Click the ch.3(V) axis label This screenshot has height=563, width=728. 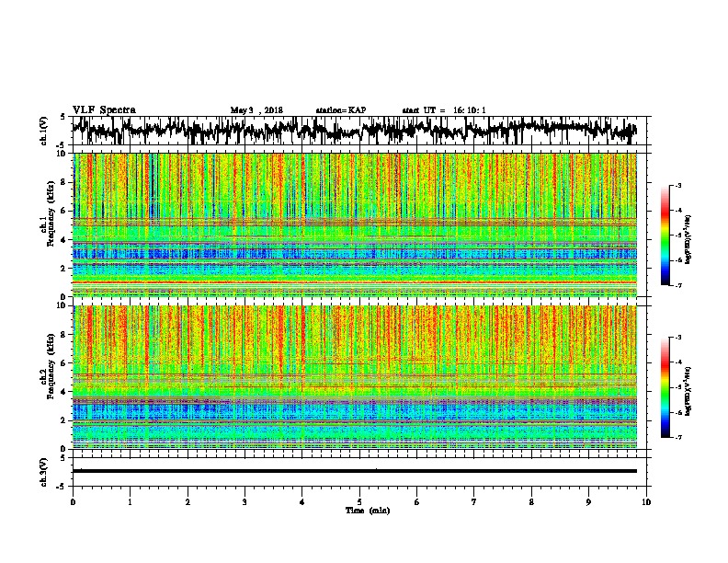43,472
